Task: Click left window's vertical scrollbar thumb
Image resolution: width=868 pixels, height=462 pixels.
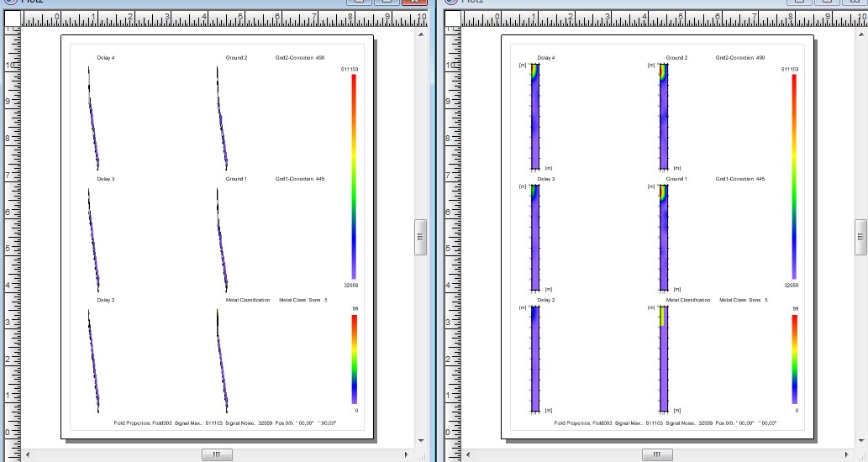Action: coord(422,237)
